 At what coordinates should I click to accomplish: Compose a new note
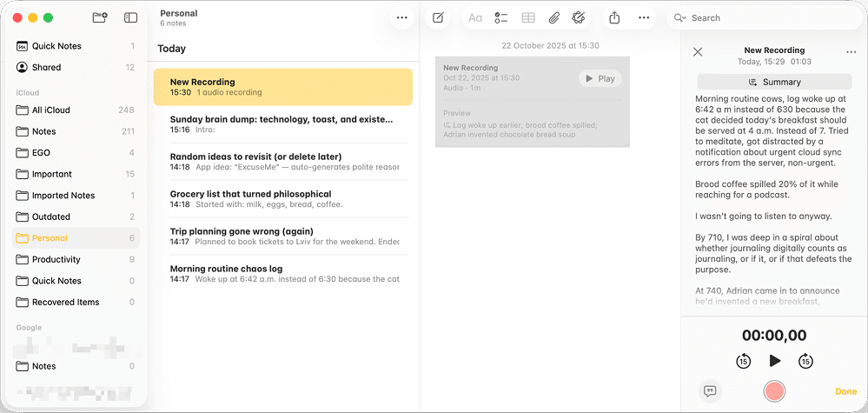point(438,17)
